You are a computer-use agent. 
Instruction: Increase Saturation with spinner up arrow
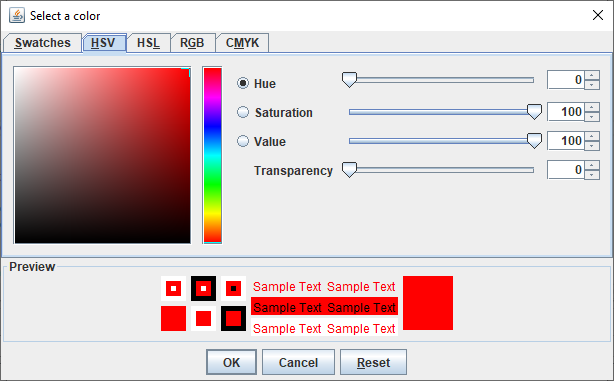pos(592,107)
